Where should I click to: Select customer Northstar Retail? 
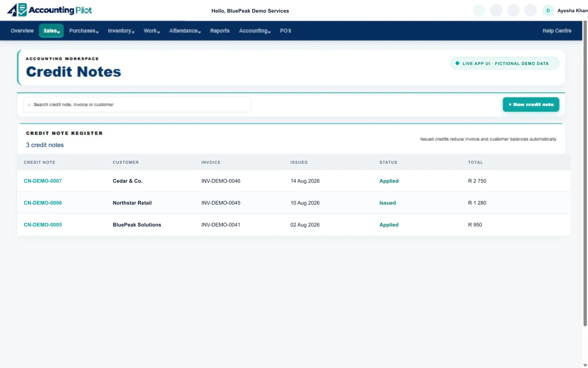click(132, 203)
